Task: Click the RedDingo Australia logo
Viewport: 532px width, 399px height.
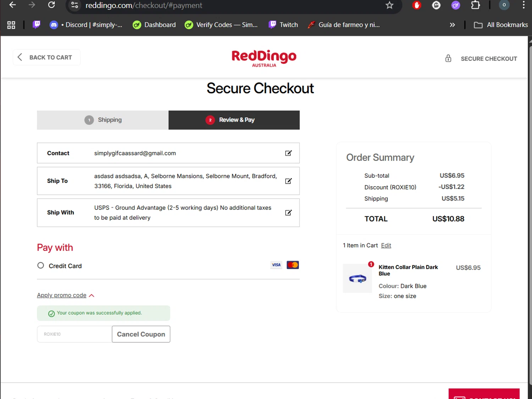Action: (264, 58)
